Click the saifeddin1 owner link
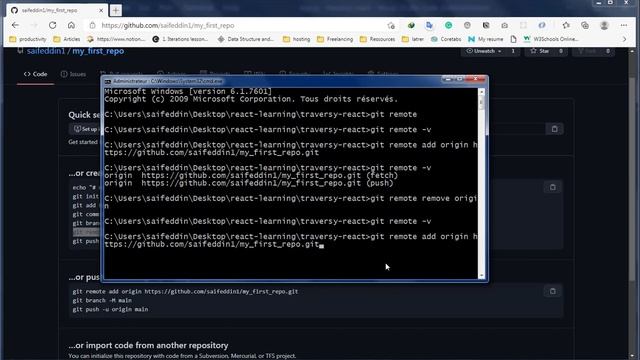The image size is (640, 360). [46, 51]
